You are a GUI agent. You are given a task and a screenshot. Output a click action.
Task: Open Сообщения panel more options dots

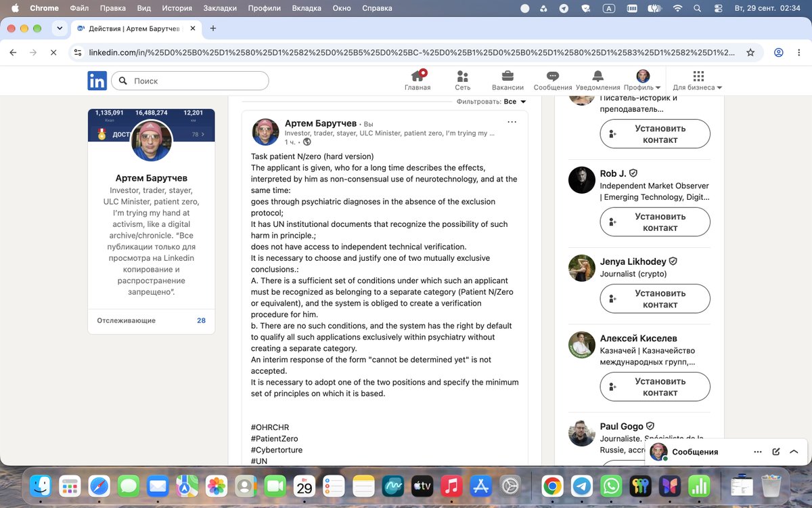pyautogui.click(x=758, y=452)
